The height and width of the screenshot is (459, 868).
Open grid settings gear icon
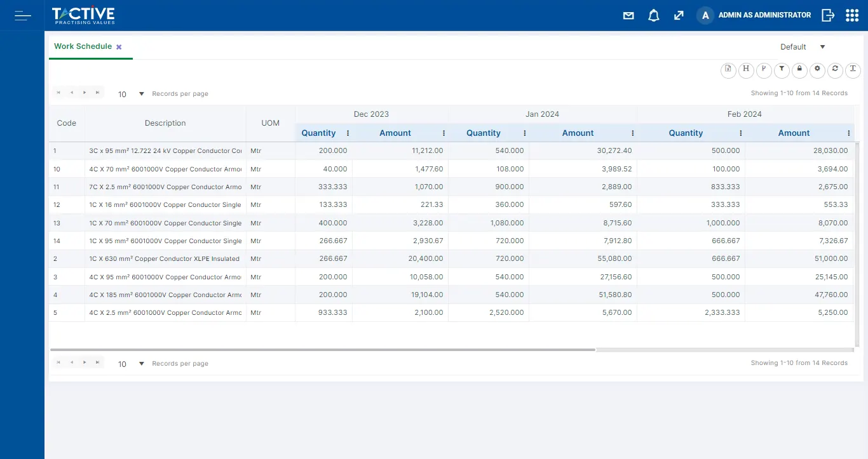pyautogui.click(x=817, y=70)
